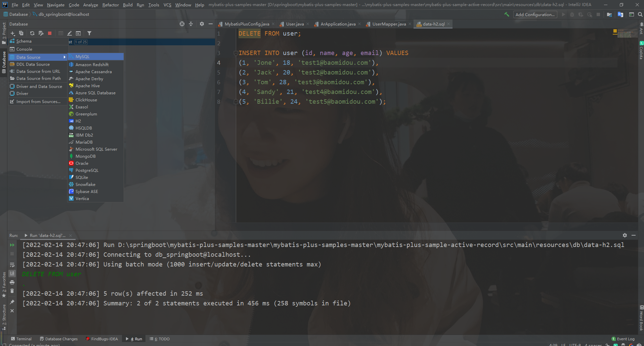Open the Project Structure icon
Viewport: 644px width, 346px height.
coord(609,14)
